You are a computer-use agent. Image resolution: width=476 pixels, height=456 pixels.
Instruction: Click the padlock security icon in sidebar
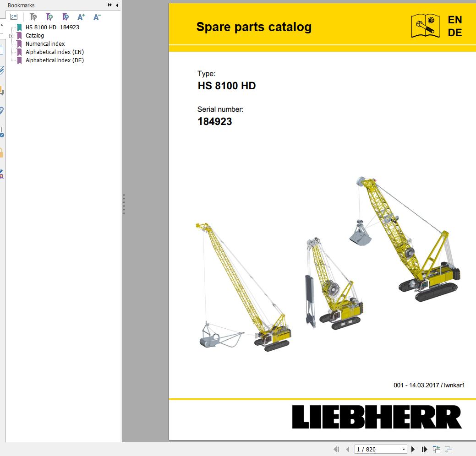(2, 152)
